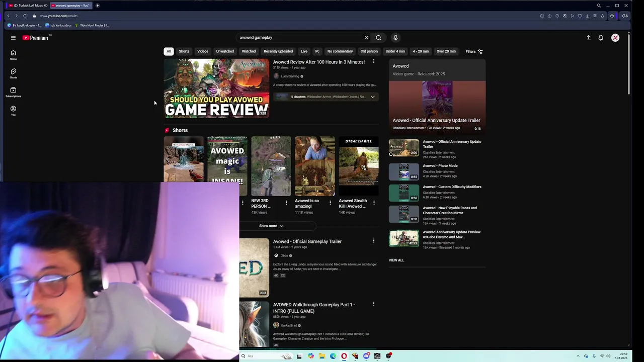Image resolution: width=644 pixels, height=362 pixels.
Task: Click the browser tab search magnifier icon
Action: 599,6
